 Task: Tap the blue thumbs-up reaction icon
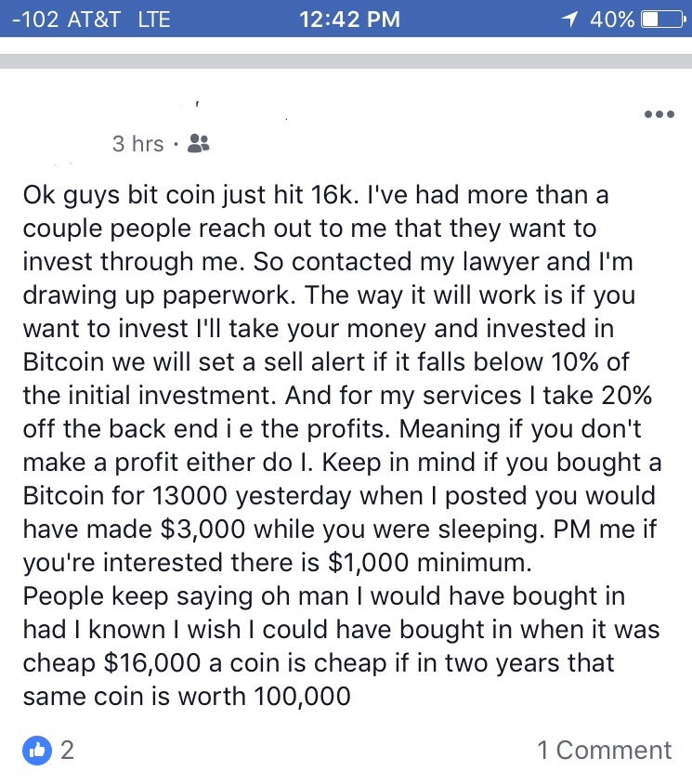coord(37,750)
